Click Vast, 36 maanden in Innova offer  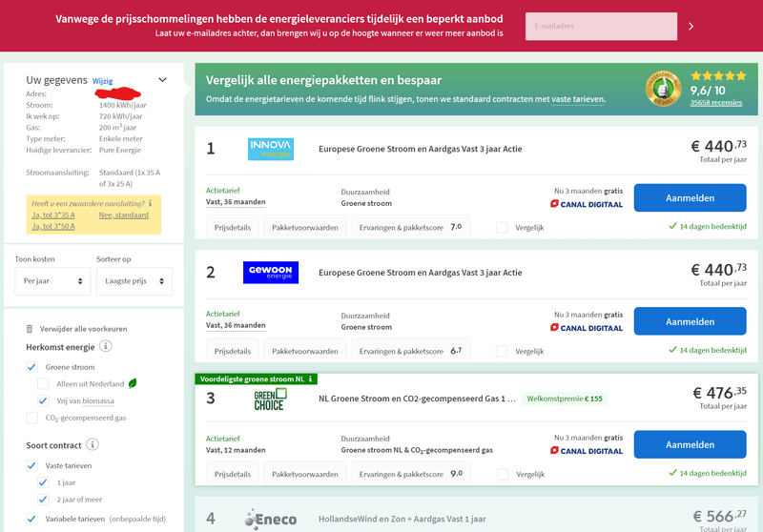click(x=236, y=202)
